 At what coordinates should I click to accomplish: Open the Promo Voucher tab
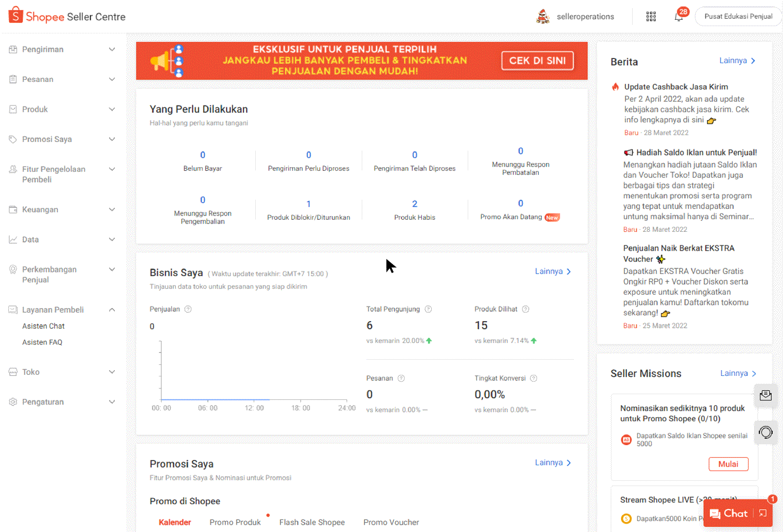(x=391, y=522)
